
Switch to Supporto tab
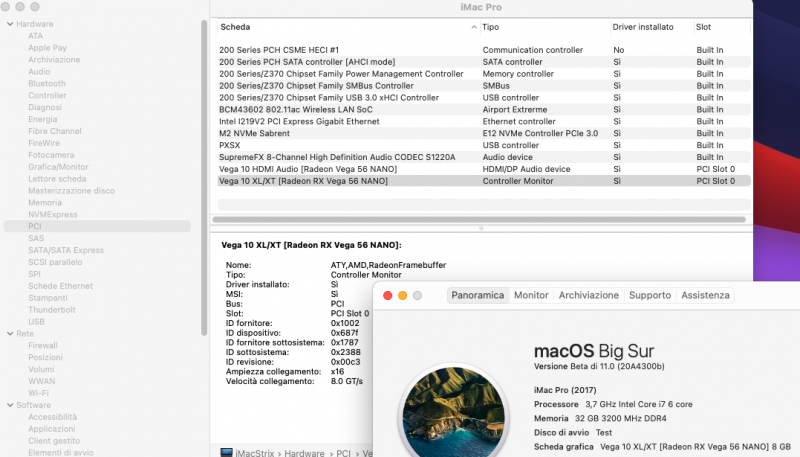coord(650,295)
